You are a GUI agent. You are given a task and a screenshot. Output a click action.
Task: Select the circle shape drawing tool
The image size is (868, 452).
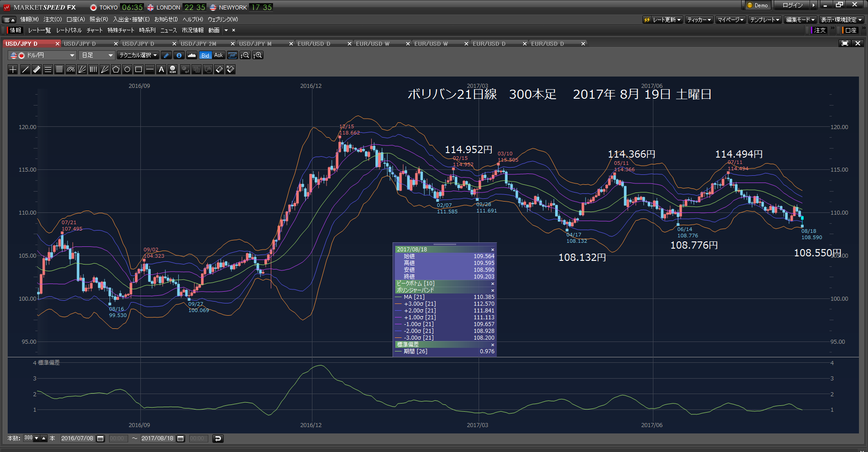(127, 69)
